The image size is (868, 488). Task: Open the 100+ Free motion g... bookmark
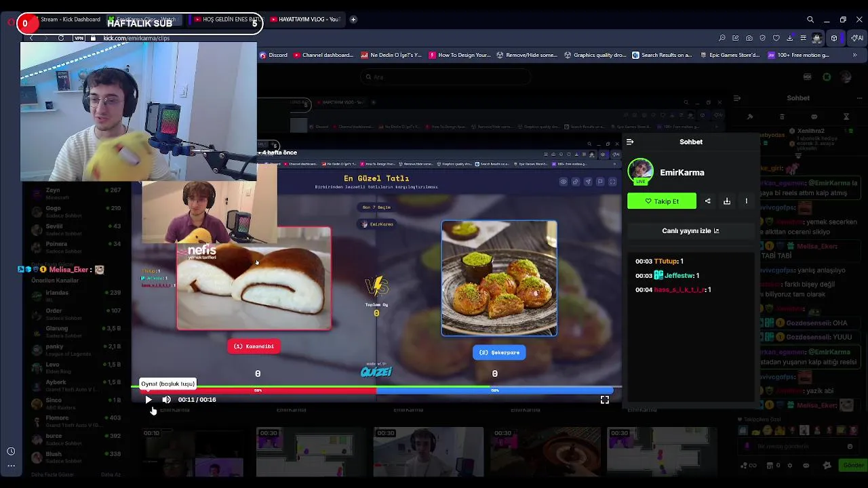click(798, 55)
